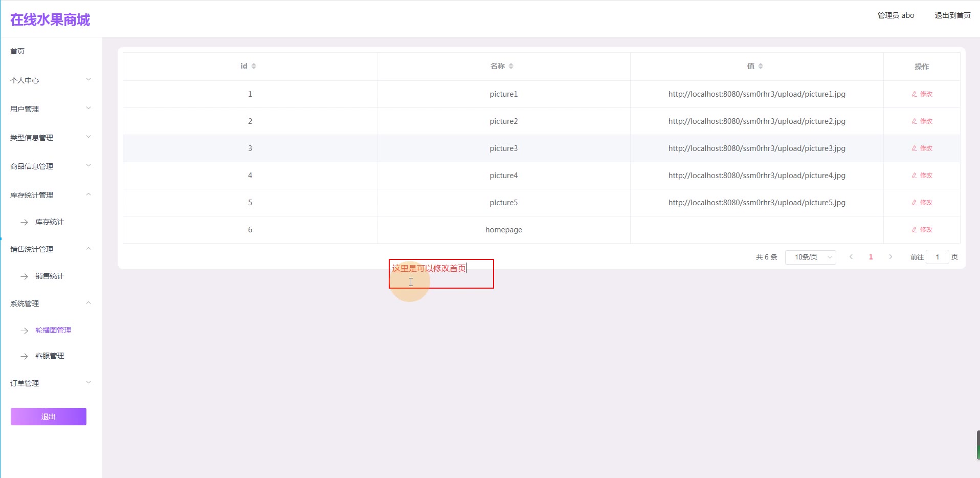Go to the previous page arrow
Image resolution: width=980 pixels, height=478 pixels.
tap(851, 257)
